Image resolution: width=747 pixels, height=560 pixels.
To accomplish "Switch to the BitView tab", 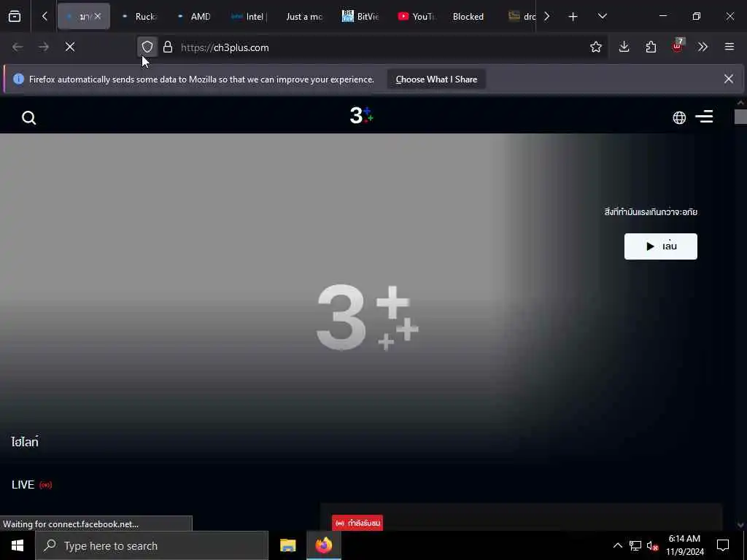I will tap(360, 17).
